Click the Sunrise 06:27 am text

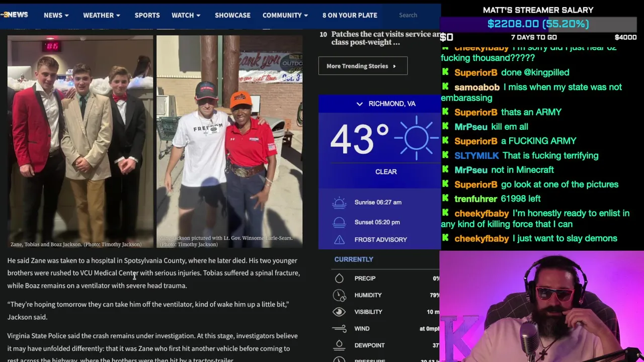(378, 202)
